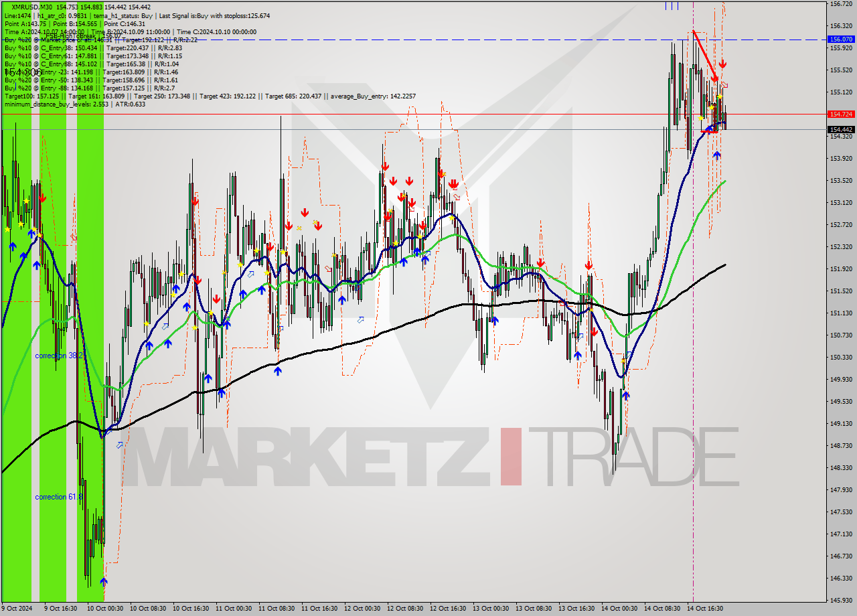Click the black 154.442 current price tag
The height and width of the screenshot is (616, 857).
coord(841,130)
